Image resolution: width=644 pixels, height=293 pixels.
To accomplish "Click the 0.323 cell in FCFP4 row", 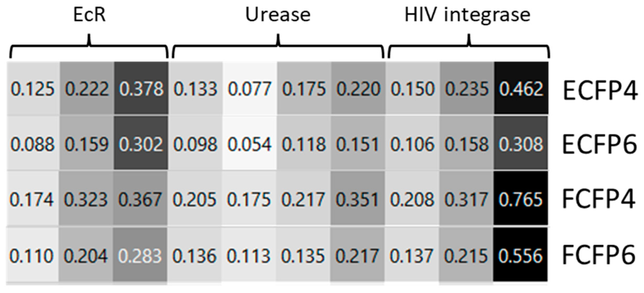I will (x=86, y=200).
